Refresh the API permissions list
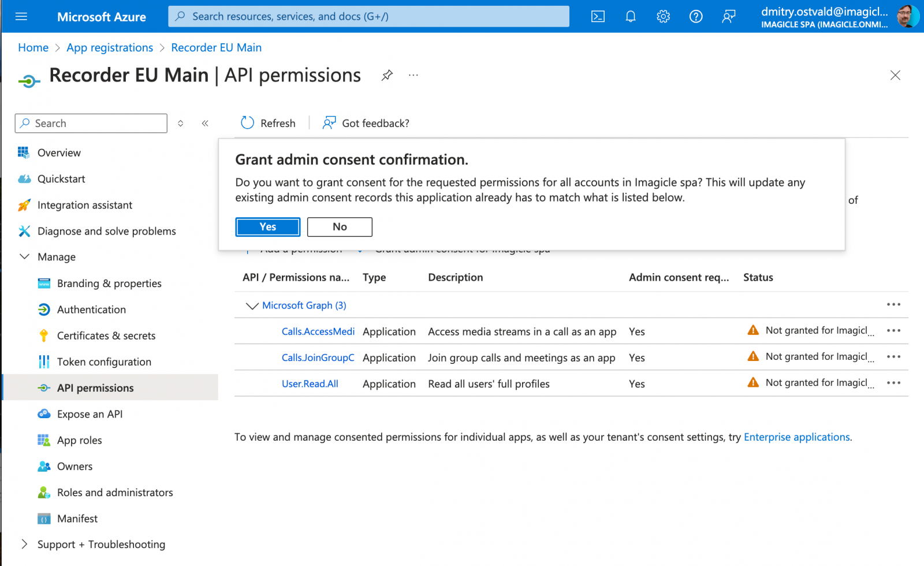The width and height of the screenshot is (924, 566). click(x=268, y=123)
